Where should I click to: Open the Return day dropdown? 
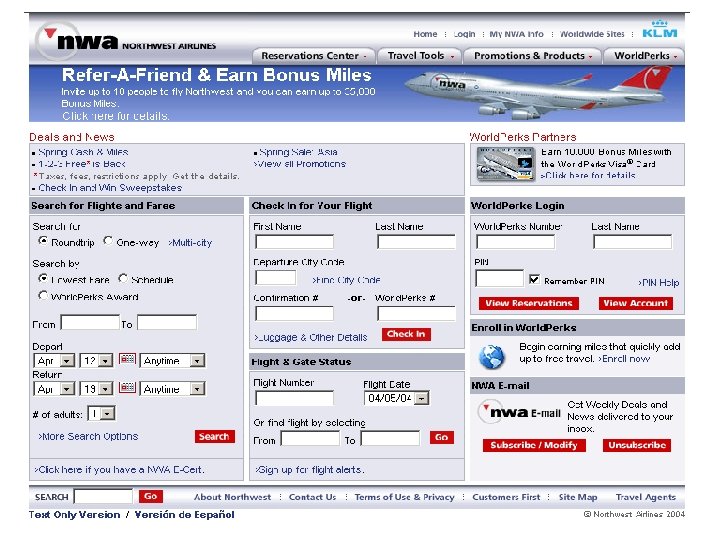click(x=96, y=389)
